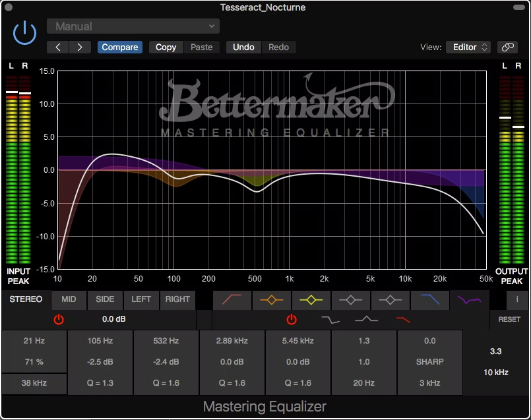Click the 0.0 value above SHARP

click(x=429, y=341)
